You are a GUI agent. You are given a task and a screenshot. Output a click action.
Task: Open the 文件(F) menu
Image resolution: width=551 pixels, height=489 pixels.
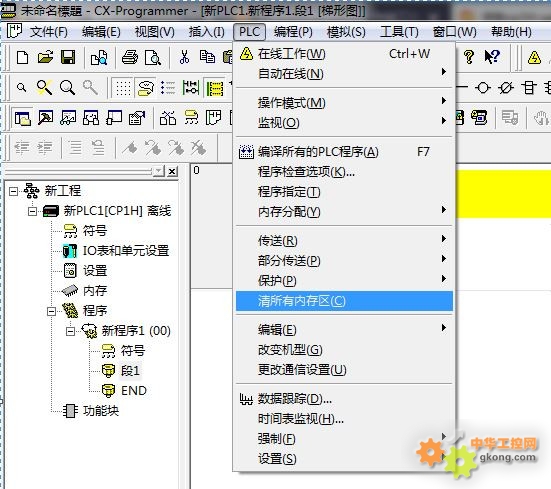click(49, 32)
